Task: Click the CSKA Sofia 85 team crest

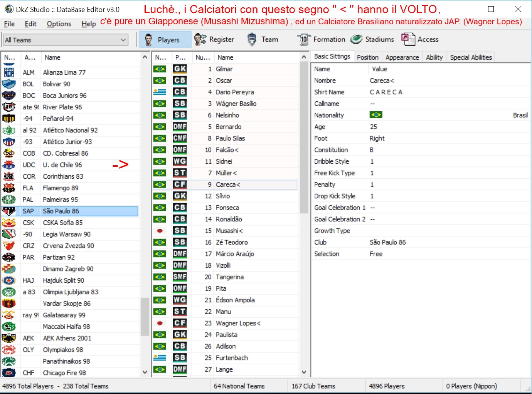Action: tap(9, 223)
